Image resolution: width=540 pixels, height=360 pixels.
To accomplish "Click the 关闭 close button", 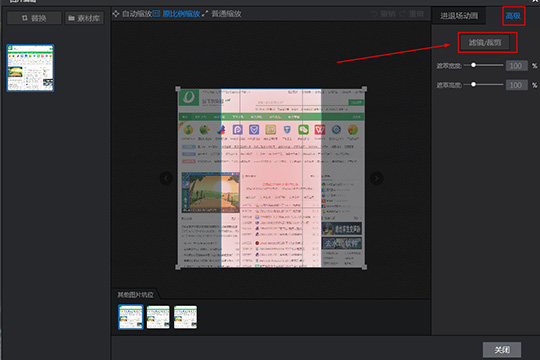I will pos(502,350).
